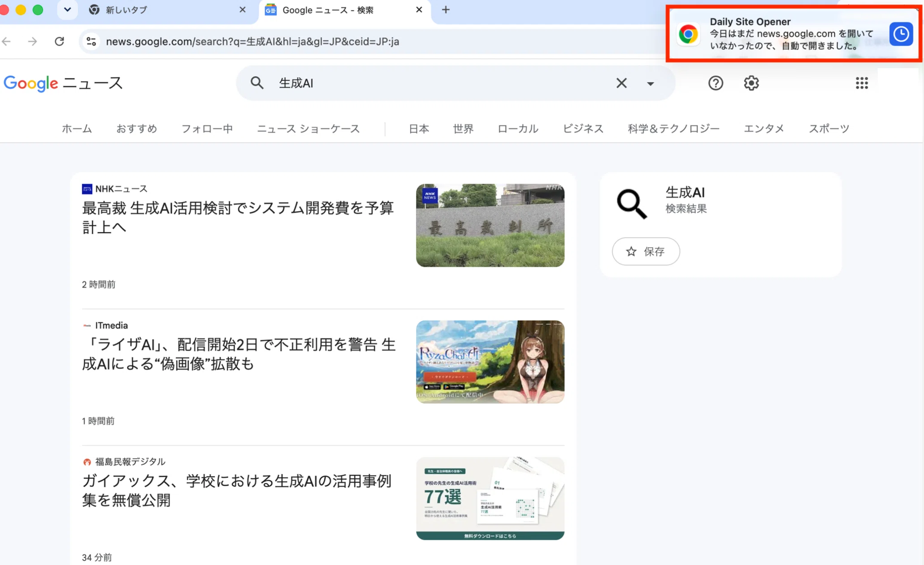Open site information icon in address bar
Image resolution: width=924 pixels, height=565 pixels.
[x=91, y=42]
